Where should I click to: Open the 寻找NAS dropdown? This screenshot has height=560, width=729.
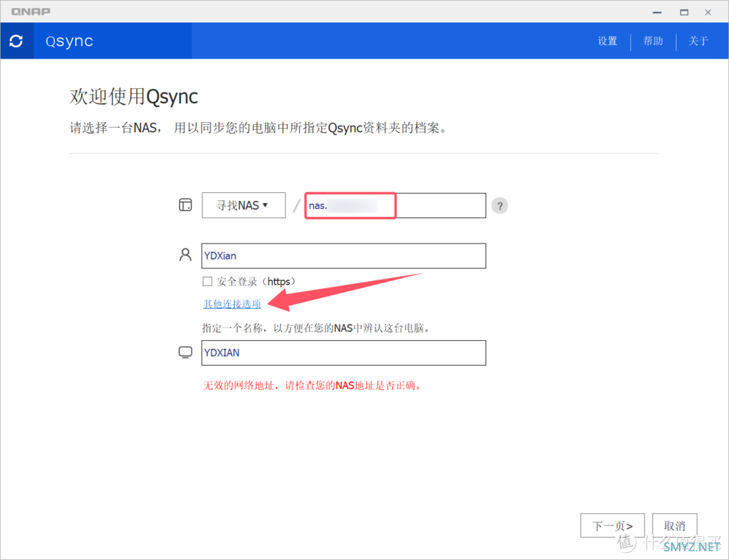point(244,205)
